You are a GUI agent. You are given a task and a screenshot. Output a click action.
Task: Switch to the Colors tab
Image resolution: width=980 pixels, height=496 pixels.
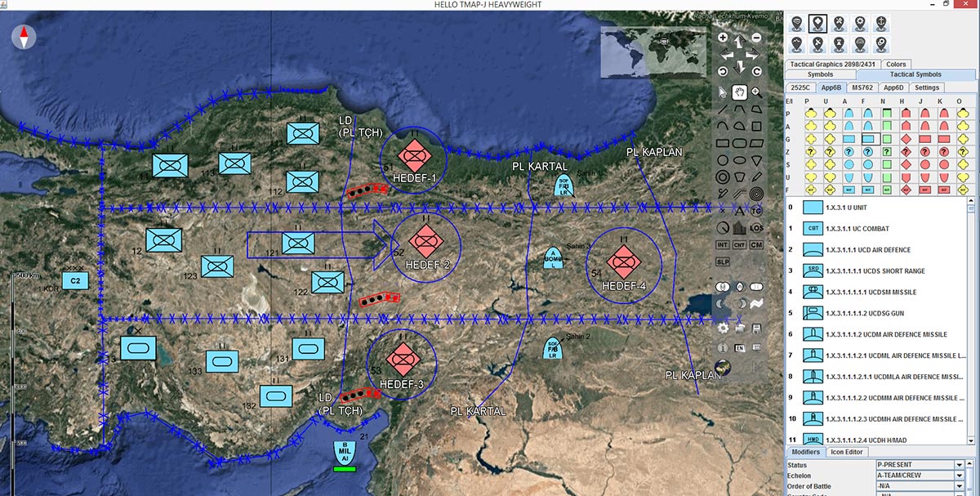896,64
